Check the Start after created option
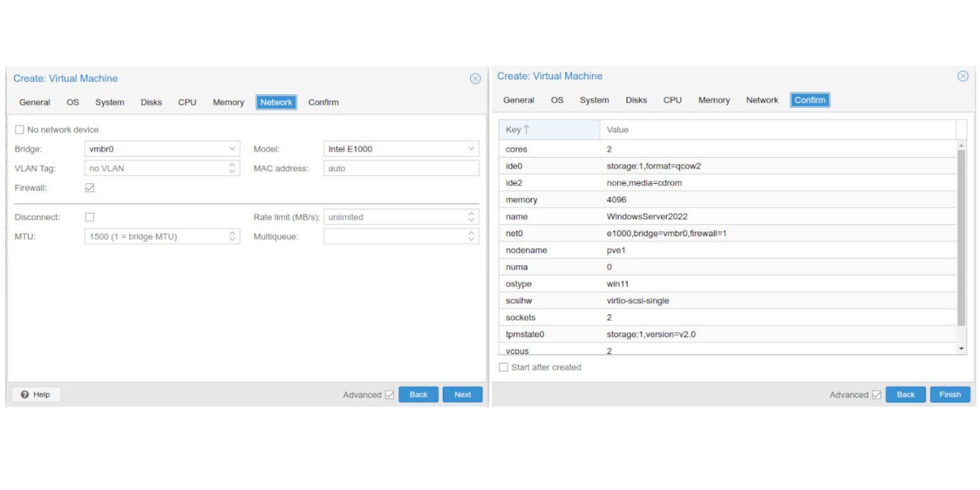The image size is (980, 490). (x=503, y=367)
